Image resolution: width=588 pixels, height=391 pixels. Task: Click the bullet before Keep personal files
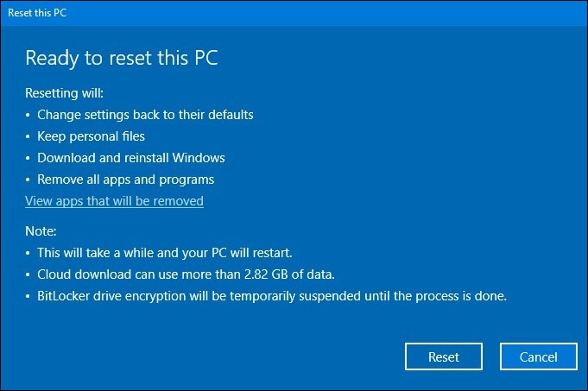[28, 136]
